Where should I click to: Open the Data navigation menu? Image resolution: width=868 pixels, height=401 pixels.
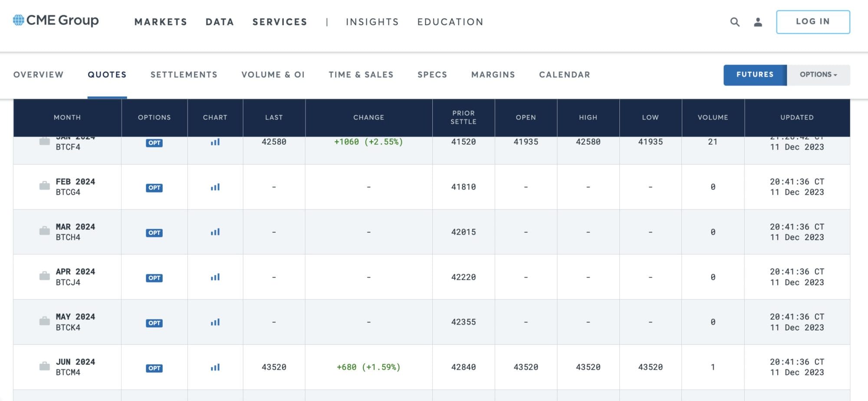coord(220,22)
